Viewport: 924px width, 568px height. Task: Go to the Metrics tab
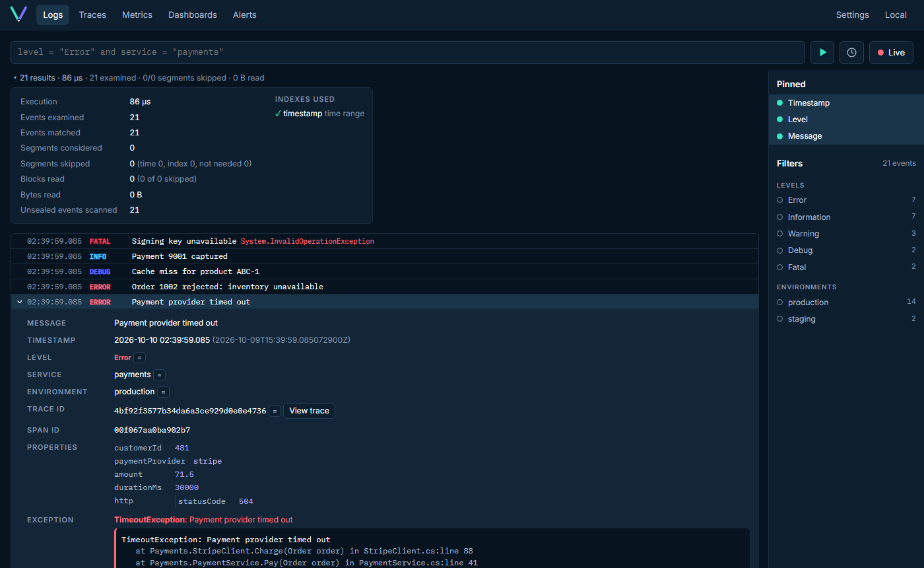click(x=137, y=15)
